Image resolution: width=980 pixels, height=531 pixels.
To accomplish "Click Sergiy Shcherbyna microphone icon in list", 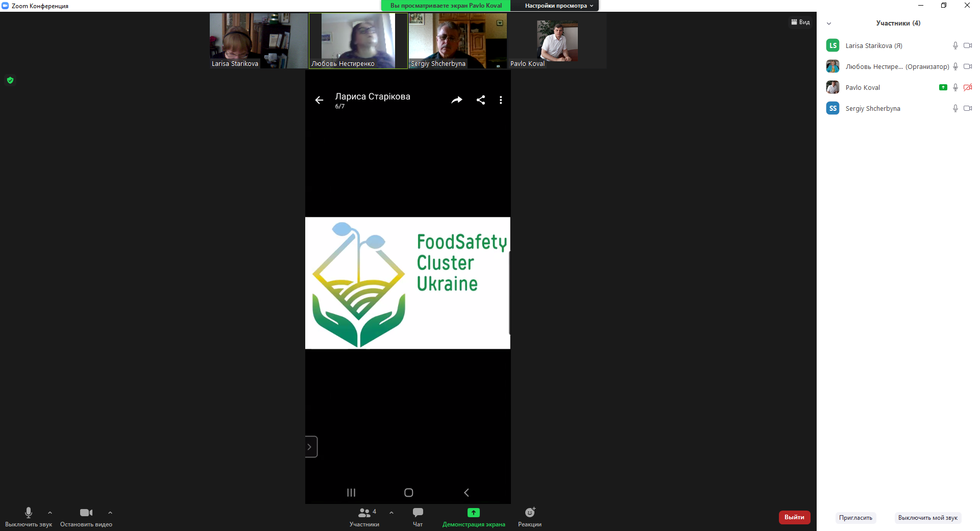I will click(x=955, y=108).
